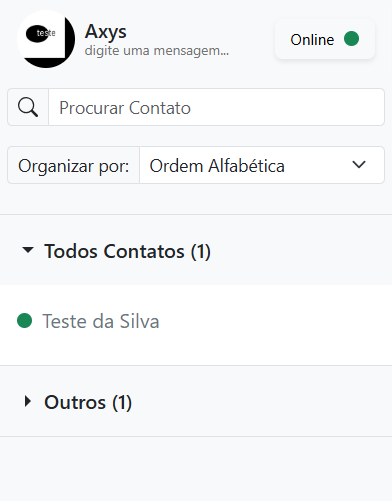Image resolution: width=392 pixels, height=501 pixels.
Task: Click the Todos Contatos (1) heading
Action: click(128, 251)
